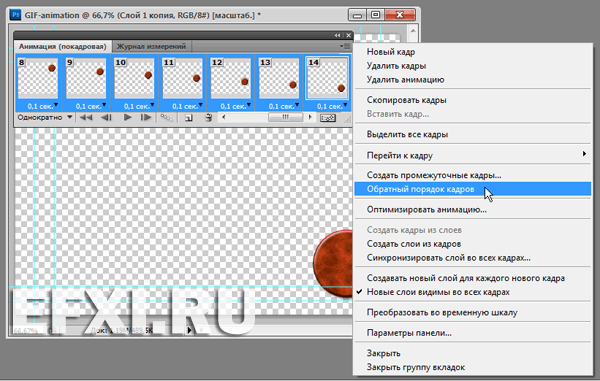The image size is (600, 381).
Task: Convert to timeline using the bottom-right panel icon
Action: [328, 118]
